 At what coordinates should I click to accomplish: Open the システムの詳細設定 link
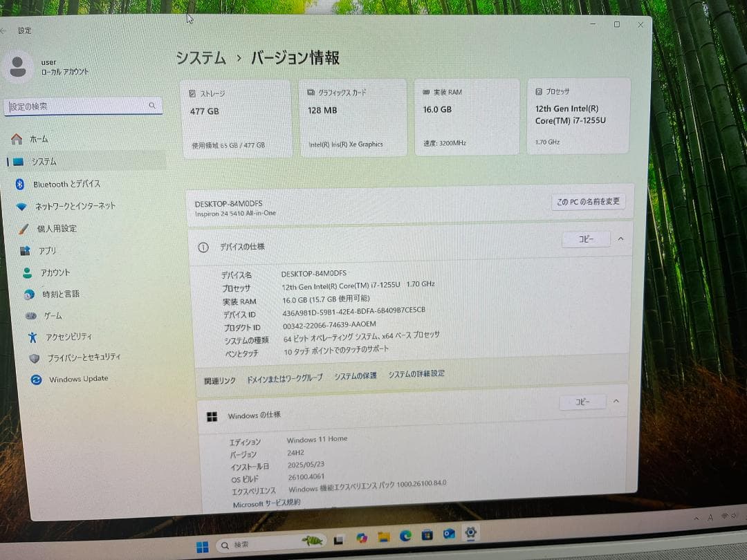(416, 373)
